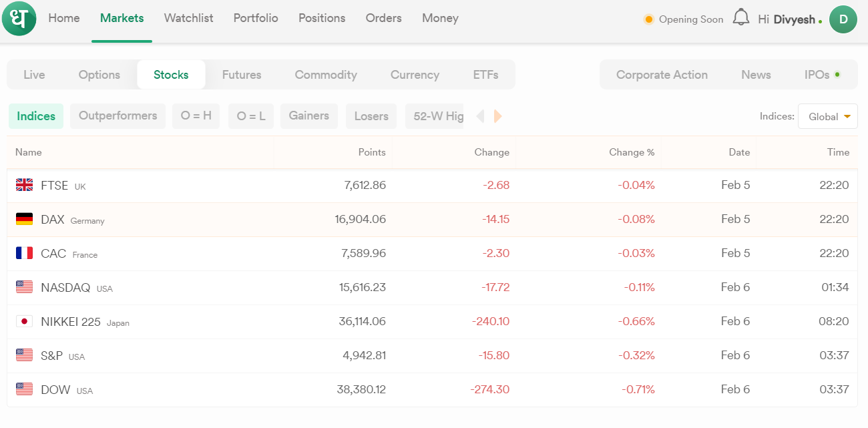
Task: Click the UK flag beside FTSE
Action: click(25, 185)
